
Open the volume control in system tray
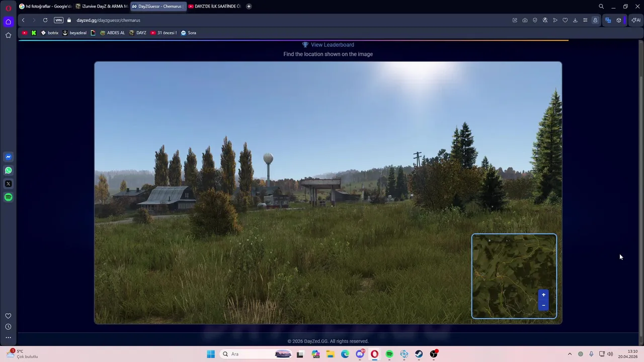click(610, 354)
